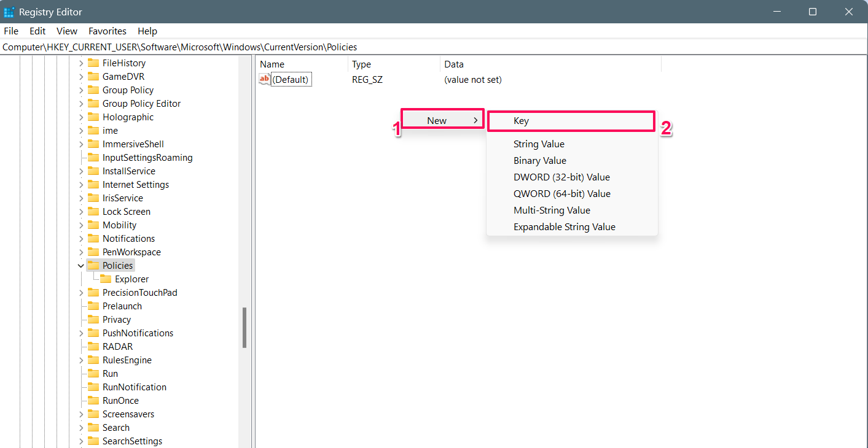The height and width of the screenshot is (448, 868).
Task: Click the REG_SZ type cell
Action: point(367,79)
